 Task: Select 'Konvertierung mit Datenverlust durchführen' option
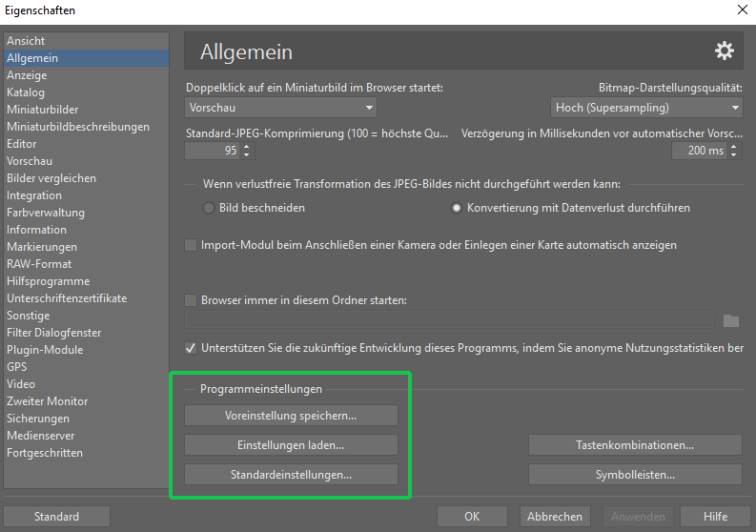(458, 207)
